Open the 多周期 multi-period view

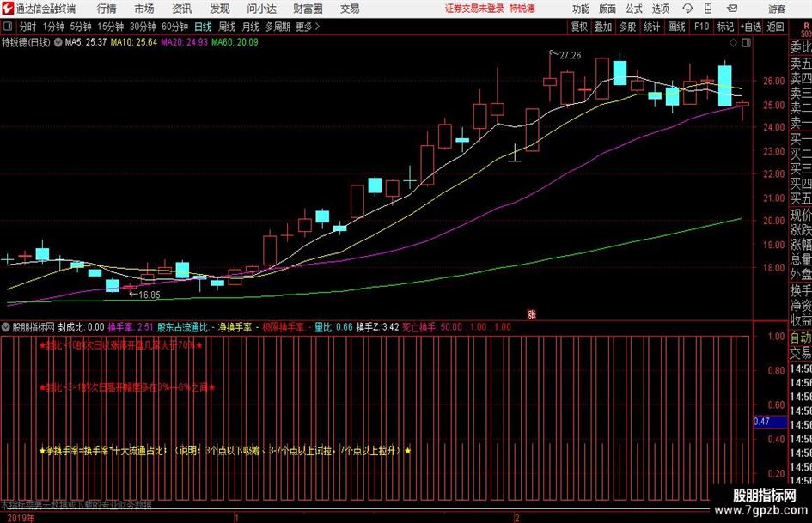[x=278, y=27]
